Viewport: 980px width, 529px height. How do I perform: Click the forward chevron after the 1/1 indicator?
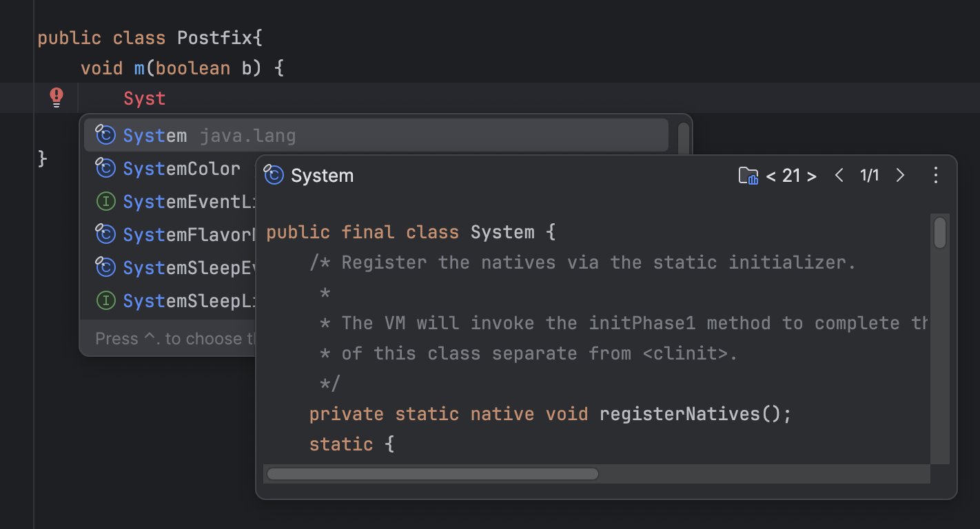coord(900,176)
